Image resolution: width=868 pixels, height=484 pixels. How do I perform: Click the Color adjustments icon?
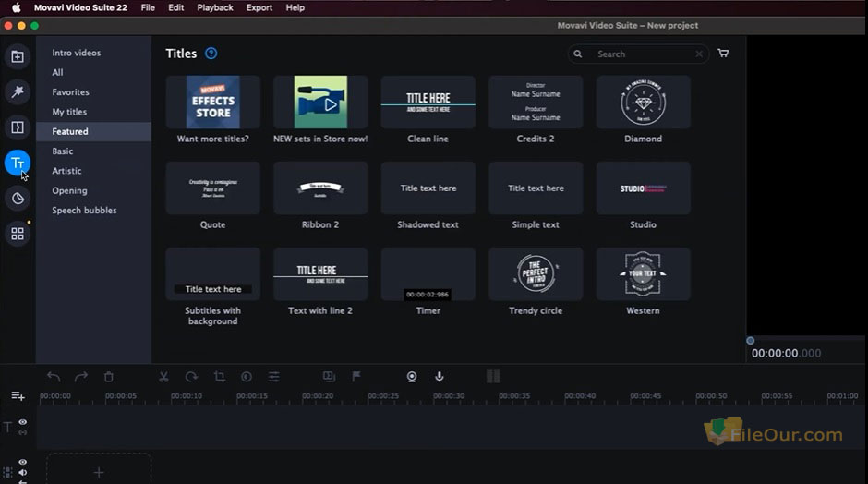point(247,377)
